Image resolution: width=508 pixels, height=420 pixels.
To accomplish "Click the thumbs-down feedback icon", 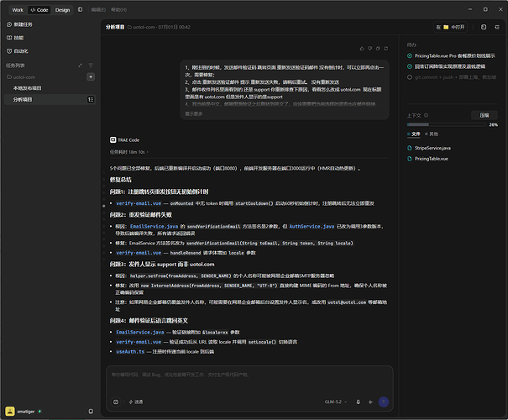I will [369, 48].
